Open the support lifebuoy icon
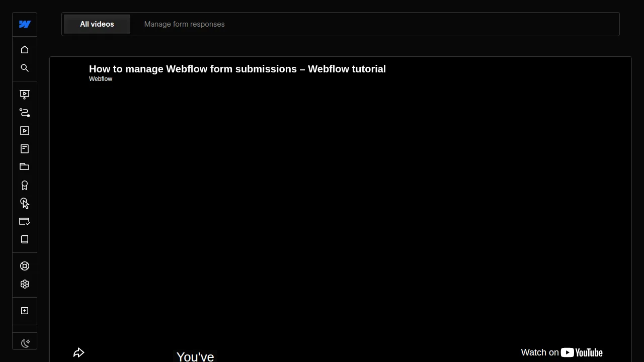 coord(25,266)
